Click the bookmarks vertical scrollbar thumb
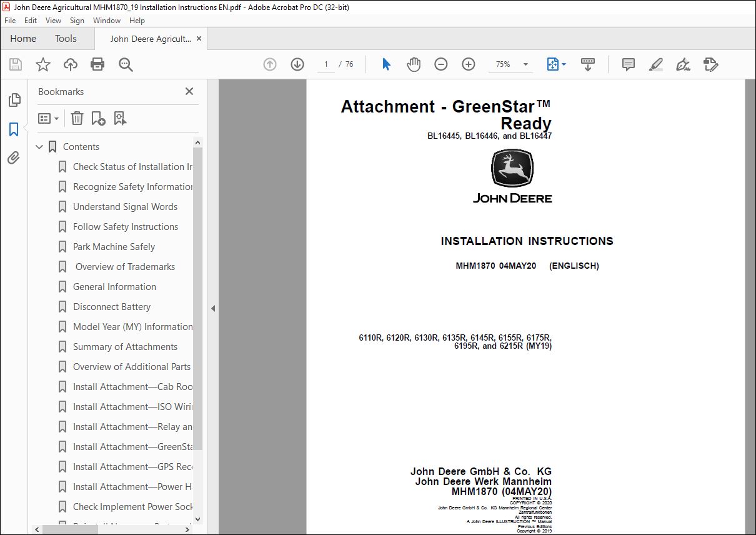Screen dimensions: 756x535 [x=198, y=299]
